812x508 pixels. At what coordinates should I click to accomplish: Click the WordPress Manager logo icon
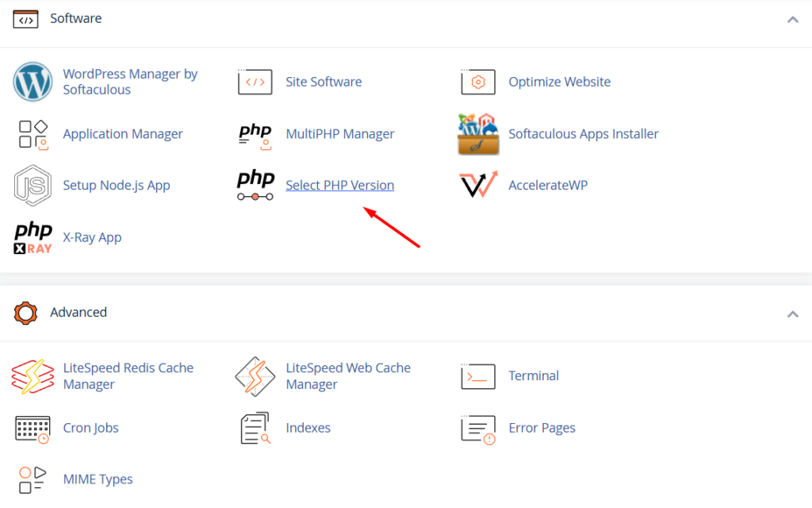(33, 82)
